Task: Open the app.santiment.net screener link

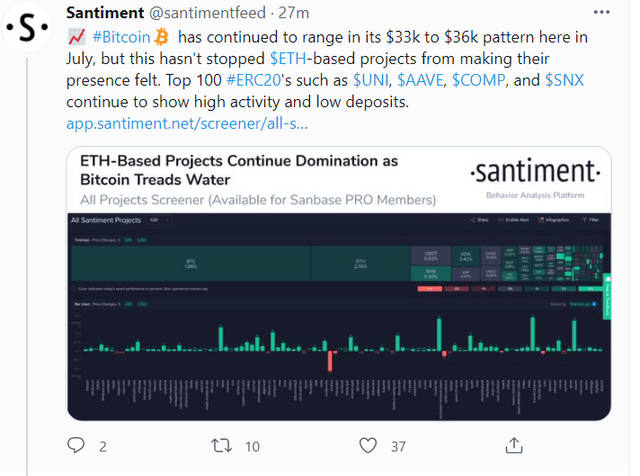Action: pos(187,124)
